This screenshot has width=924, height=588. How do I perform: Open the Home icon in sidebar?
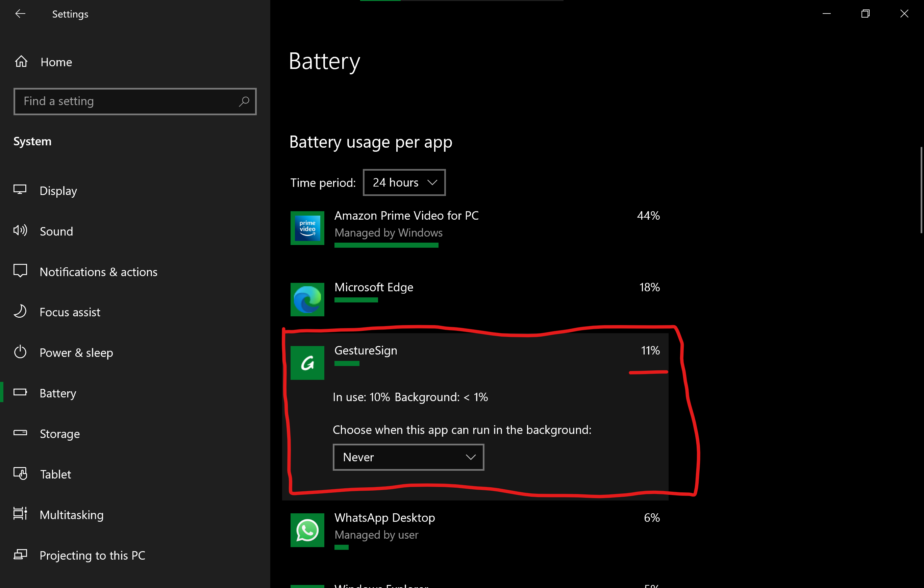(x=21, y=62)
